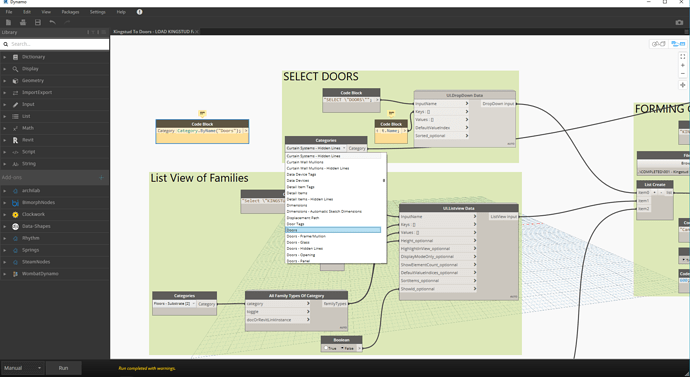Open the File menu
Image resolution: width=690 pixels, height=377 pixels.
[9, 12]
